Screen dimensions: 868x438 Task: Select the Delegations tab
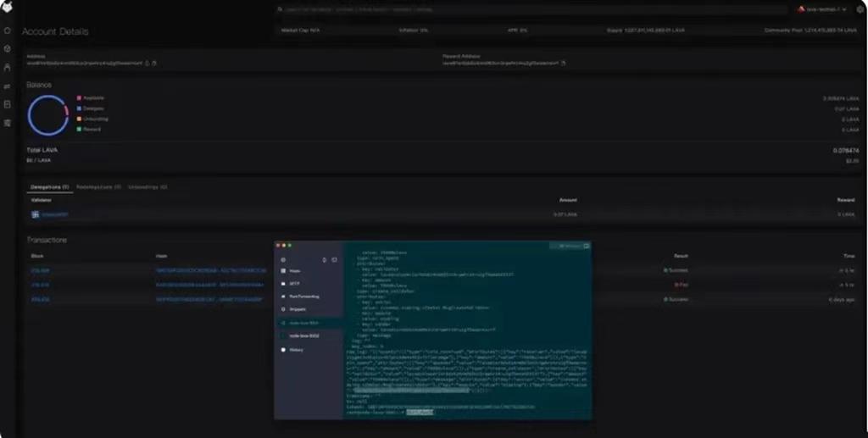pyautogui.click(x=49, y=186)
